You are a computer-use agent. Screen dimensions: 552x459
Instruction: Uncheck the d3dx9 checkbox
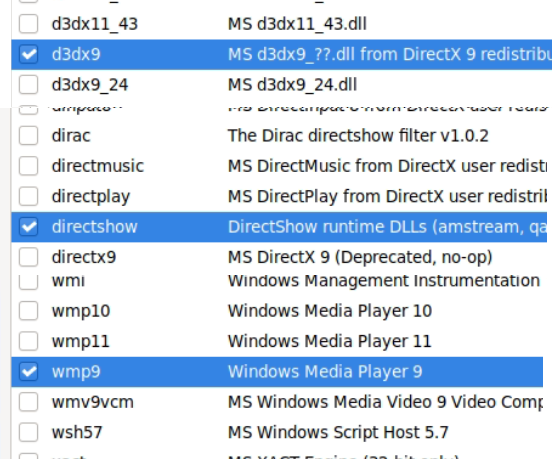[29, 54]
